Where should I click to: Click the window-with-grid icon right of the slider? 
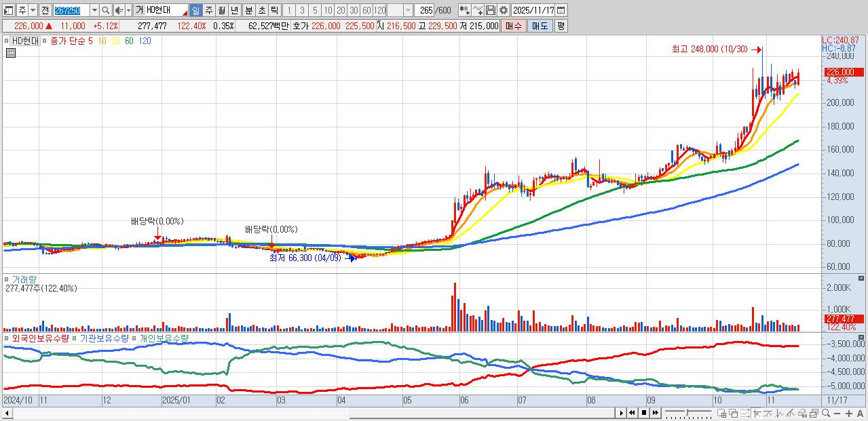click(x=721, y=413)
